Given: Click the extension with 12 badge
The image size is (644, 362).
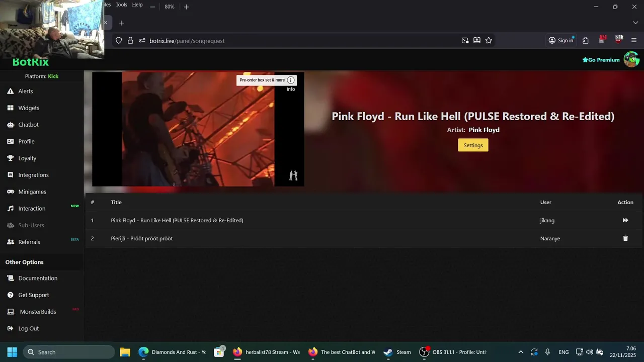Looking at the screenshot, I should (x=602, y=40).
